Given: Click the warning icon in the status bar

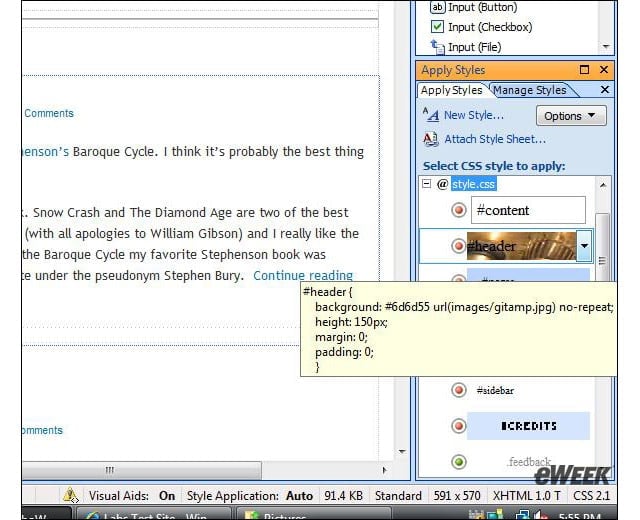Looking at the screenshot, I should click(x=71, y=496).
